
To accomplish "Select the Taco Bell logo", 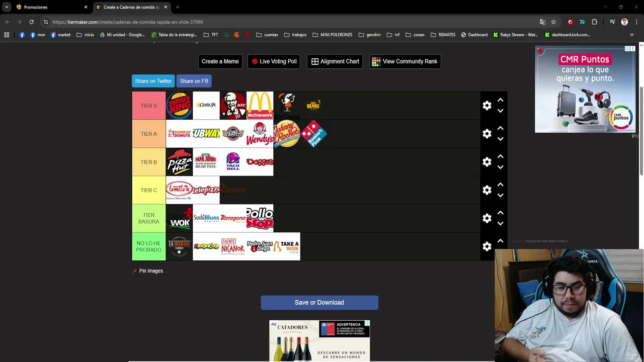I will point(233,162).
